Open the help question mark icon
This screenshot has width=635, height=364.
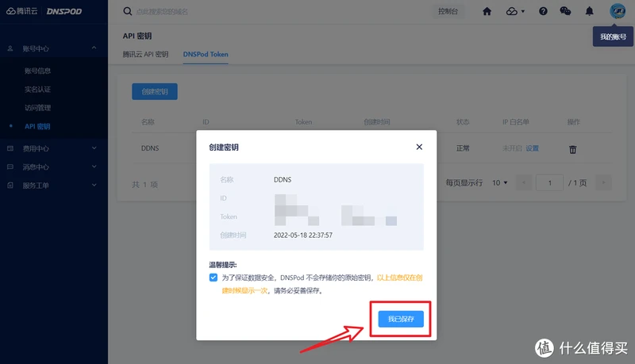[543, 11]
